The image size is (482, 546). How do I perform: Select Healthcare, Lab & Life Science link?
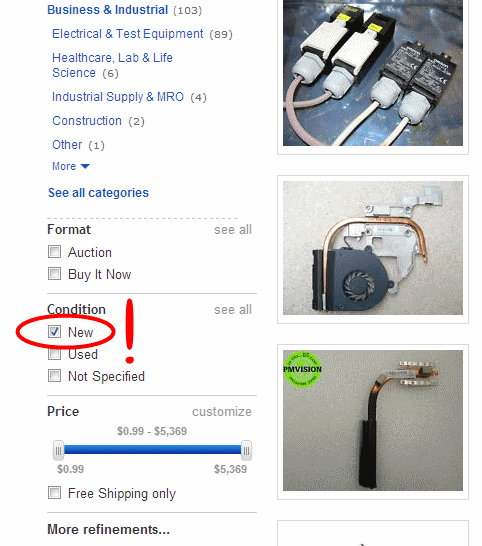point(112,65)
